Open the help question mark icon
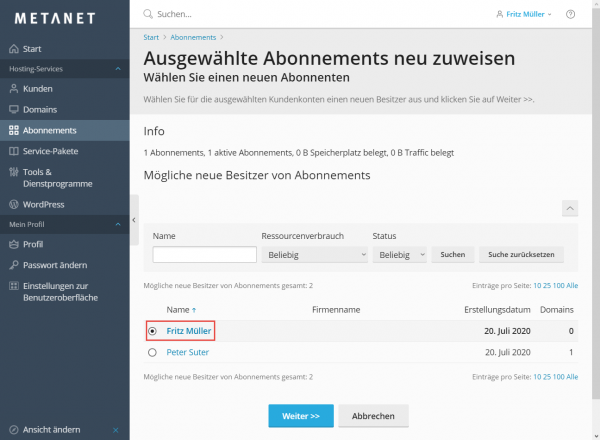 tap(571, 15)
